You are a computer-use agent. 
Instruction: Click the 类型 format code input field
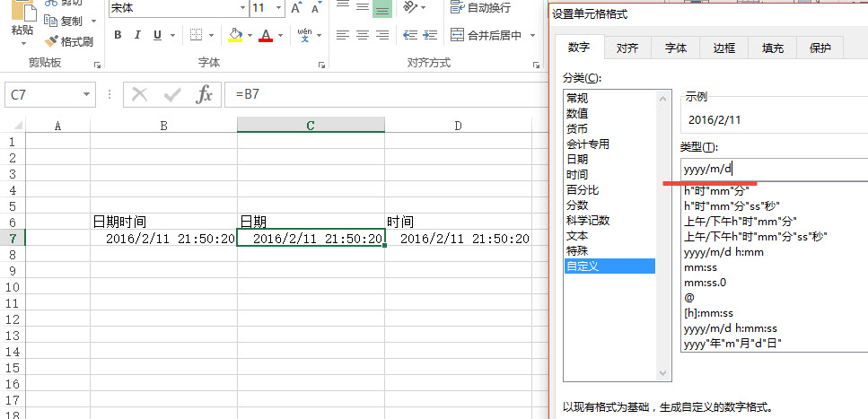(774, 170)
